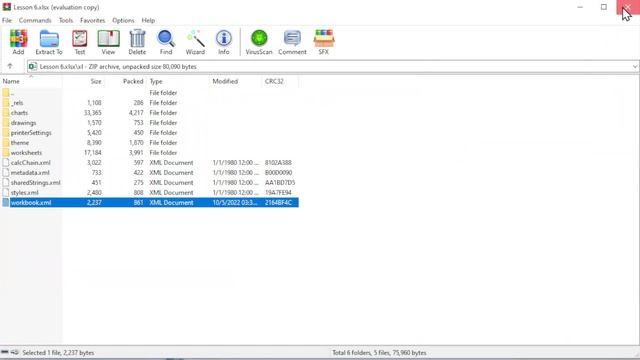This screenshot has width=640, height=360.
Task: Run the Test archive tool
Action: click(80, 42)
